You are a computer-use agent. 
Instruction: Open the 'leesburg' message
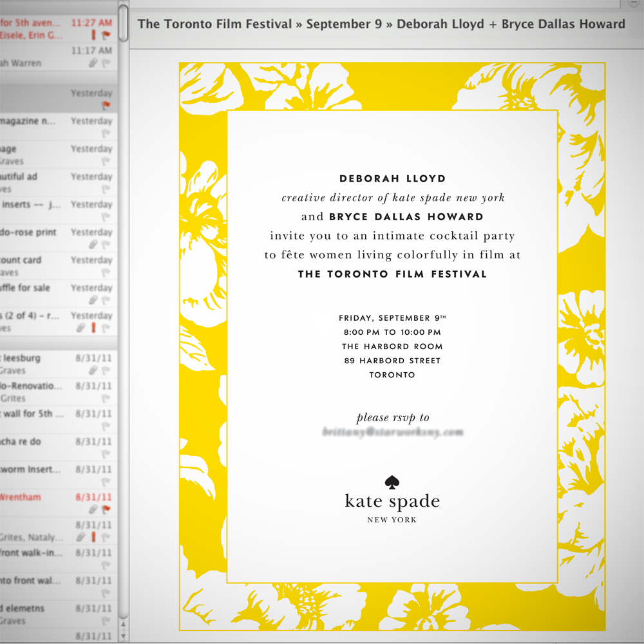tap(59, 364)
